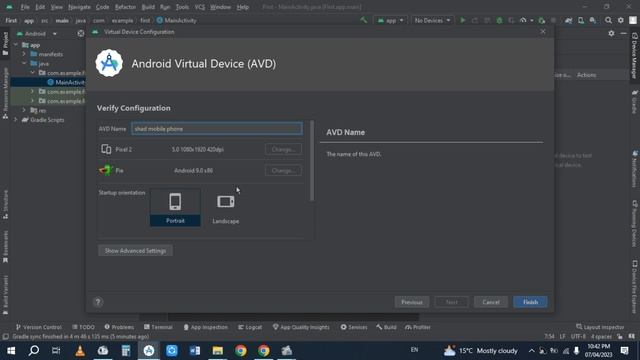Image resolution: width=640 pixels, height=360 pixels.
Task: Open the No Devices selector dropdown
Action: click(432, 20)
